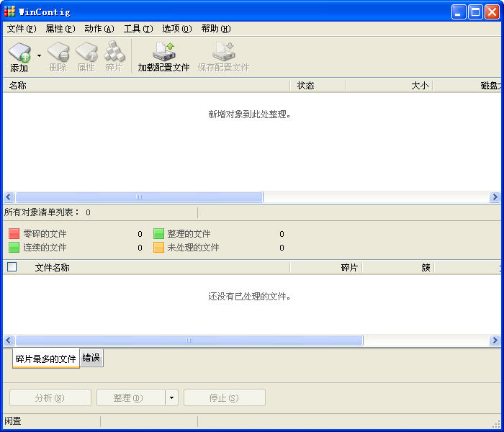
Task: Click the 磁盘 column header
Action: pos(467,86)
